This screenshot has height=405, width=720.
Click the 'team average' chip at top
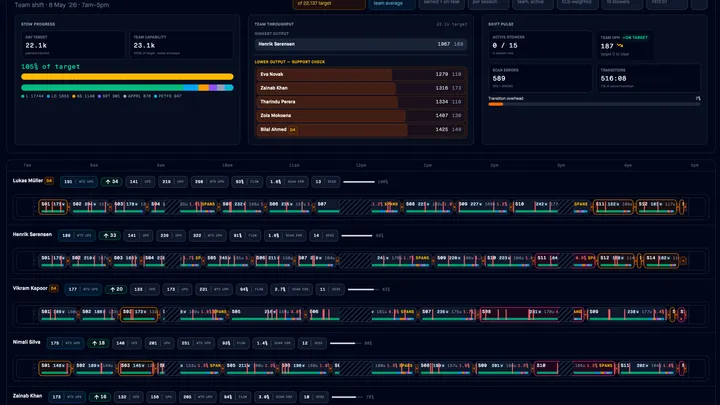[x=388, y=4]
